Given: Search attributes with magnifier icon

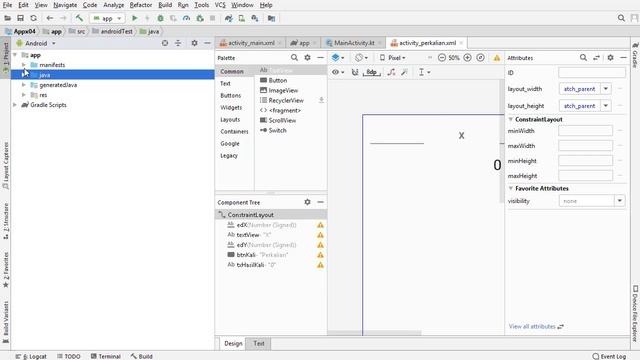Looking at the screenshot, I should (x=583, y=58).
